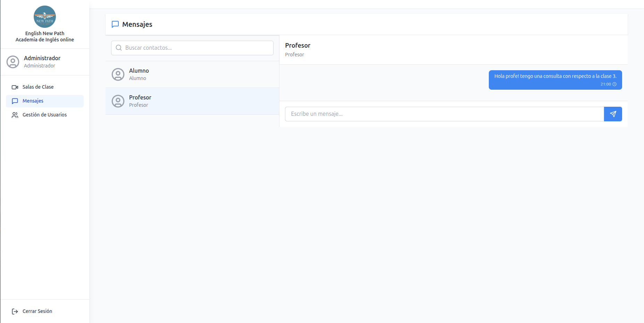Open the Alumno conversation
The height and width of the screenshot is (323, 644).
click(192, 74)
